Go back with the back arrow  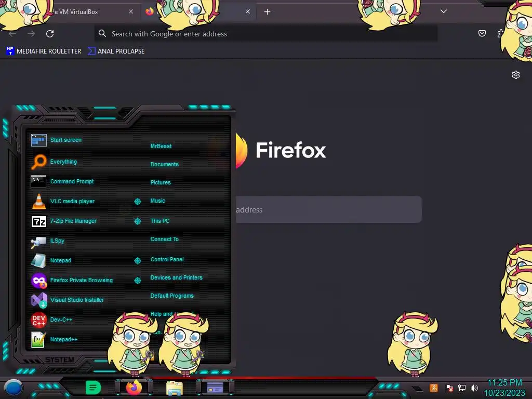(x=12, y=34)
